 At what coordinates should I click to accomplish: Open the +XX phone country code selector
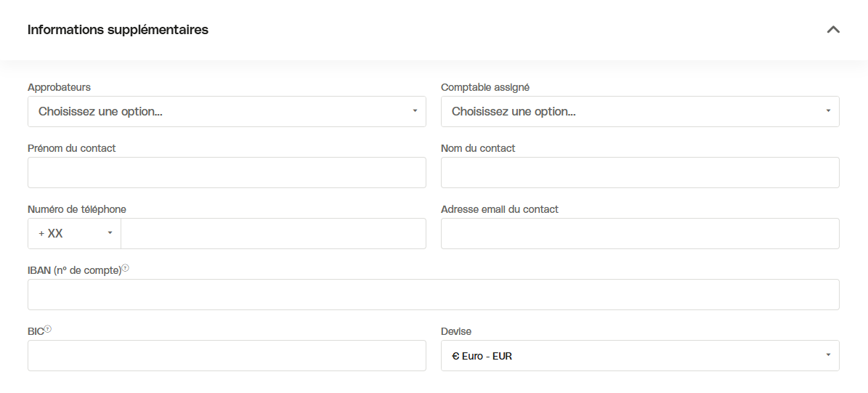pyautogui.click(x=74, y=234)
